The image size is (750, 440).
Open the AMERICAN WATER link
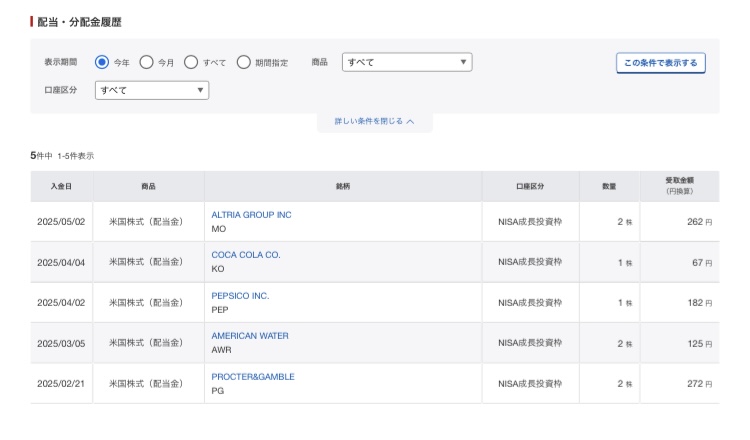tap(250, 336)
